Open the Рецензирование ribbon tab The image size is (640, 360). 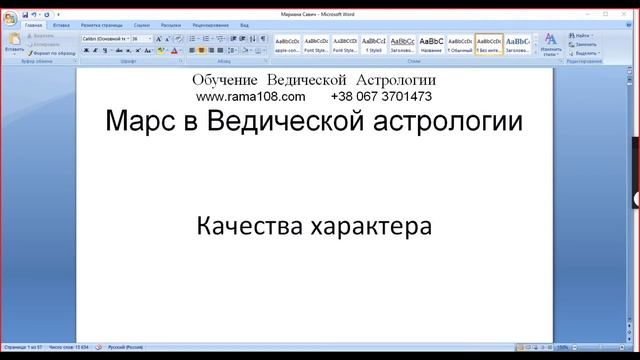[211, 25]
